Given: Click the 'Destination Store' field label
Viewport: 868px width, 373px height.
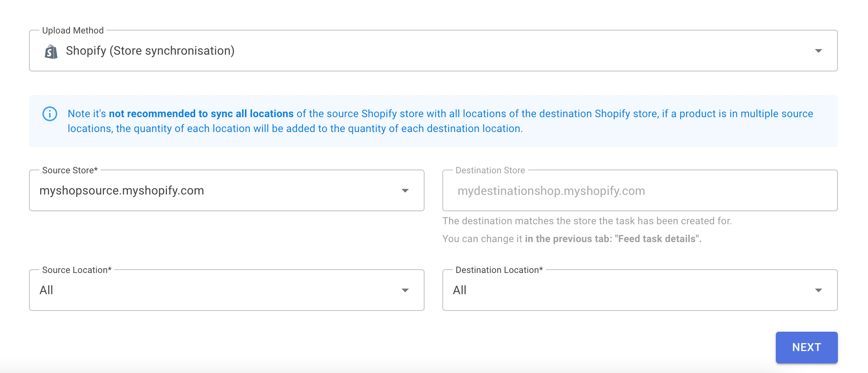Looking at the screenshot, I should pos(490,170).
